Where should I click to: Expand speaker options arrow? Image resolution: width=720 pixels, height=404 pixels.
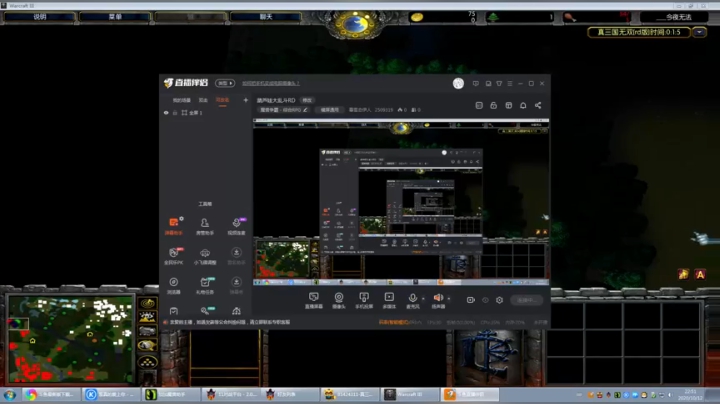(x=449, y=299)
